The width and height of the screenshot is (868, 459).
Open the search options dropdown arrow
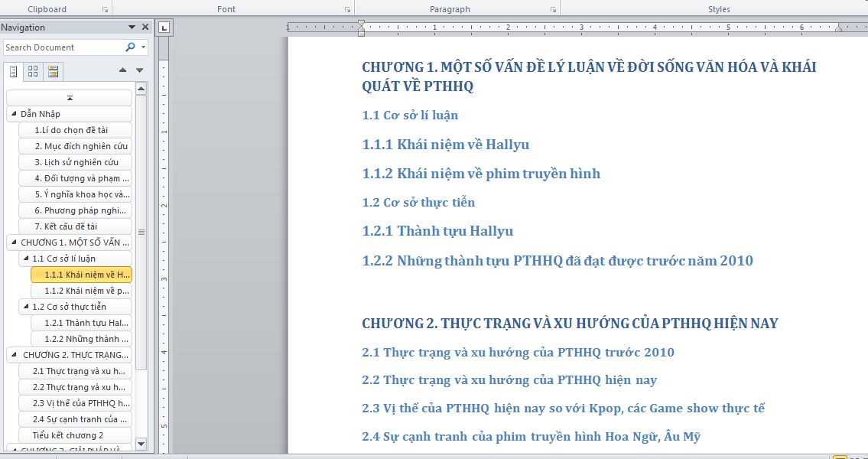pyautogui.click(x=144, y=47)
